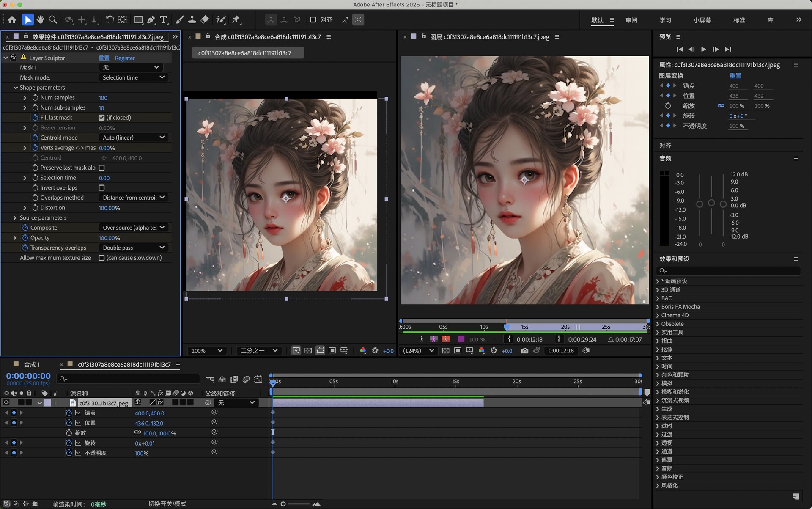
Task: Open Composite Over source dropdown
Action: click(x=134, y=228)
